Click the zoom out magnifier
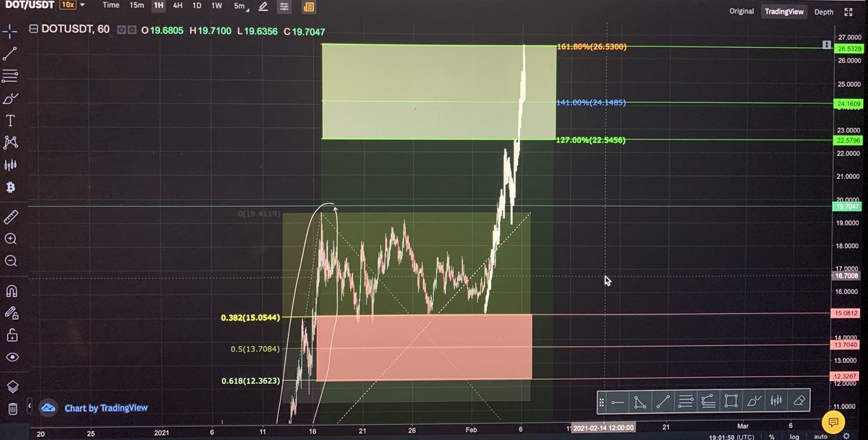Image resolution: width=868 pixels, height=440 pixels. pyautogui.click(x=10, y=261)
